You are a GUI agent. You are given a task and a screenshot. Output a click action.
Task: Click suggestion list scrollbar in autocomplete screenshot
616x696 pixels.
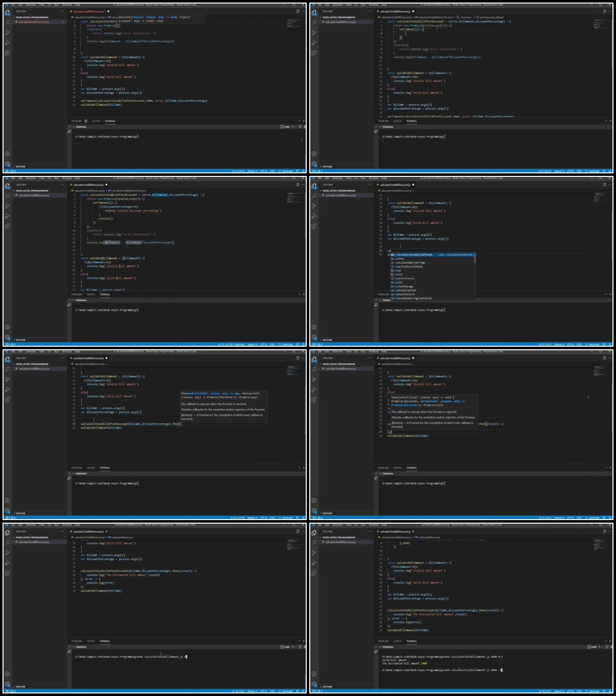(x=475, y=259)
